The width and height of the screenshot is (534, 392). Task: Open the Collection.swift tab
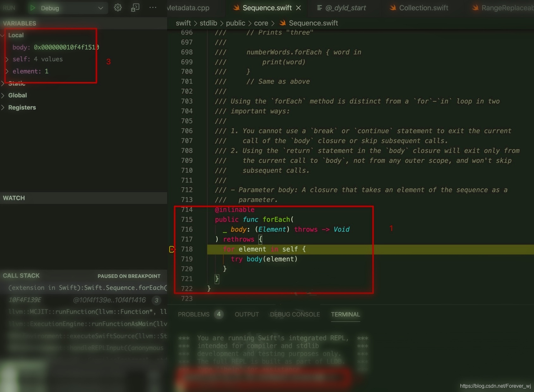pos(423,8)
